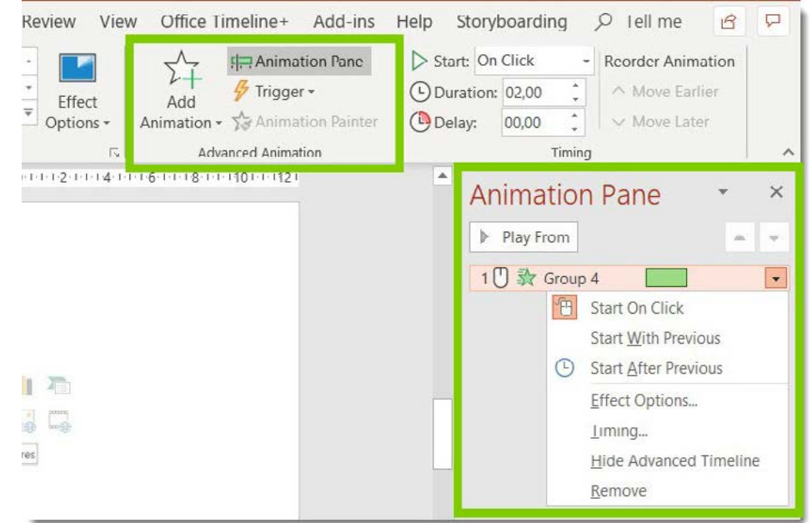812x523 pixels.
Task: Click the Group 4 green star effect icon
Action: [x=526, y=278]
